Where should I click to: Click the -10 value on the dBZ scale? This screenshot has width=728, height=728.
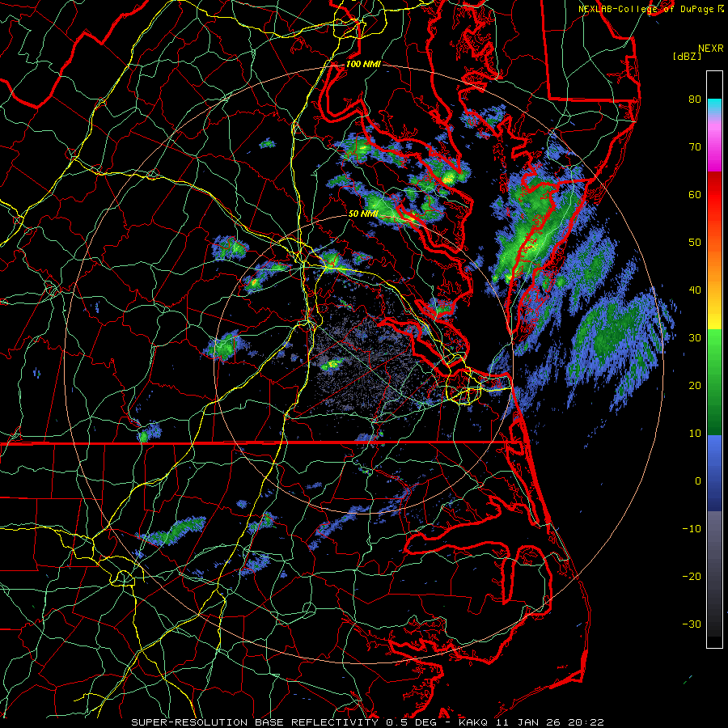(692, 529)
